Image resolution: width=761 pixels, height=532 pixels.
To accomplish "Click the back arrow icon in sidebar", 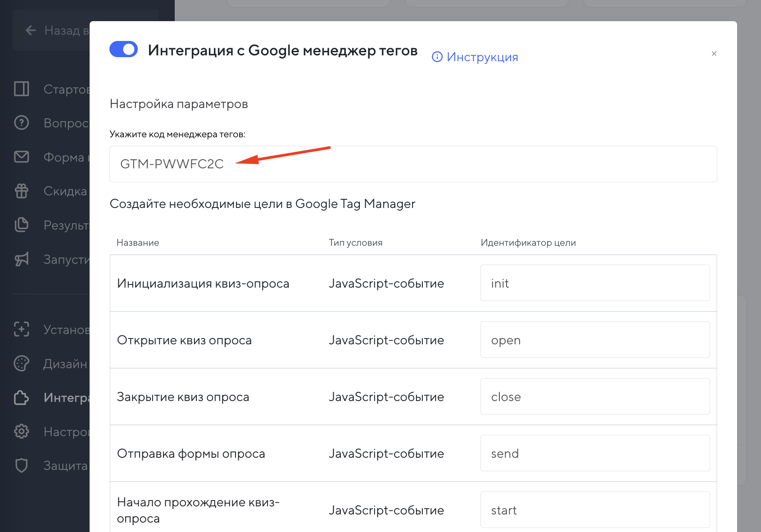I will coord(31,30).
